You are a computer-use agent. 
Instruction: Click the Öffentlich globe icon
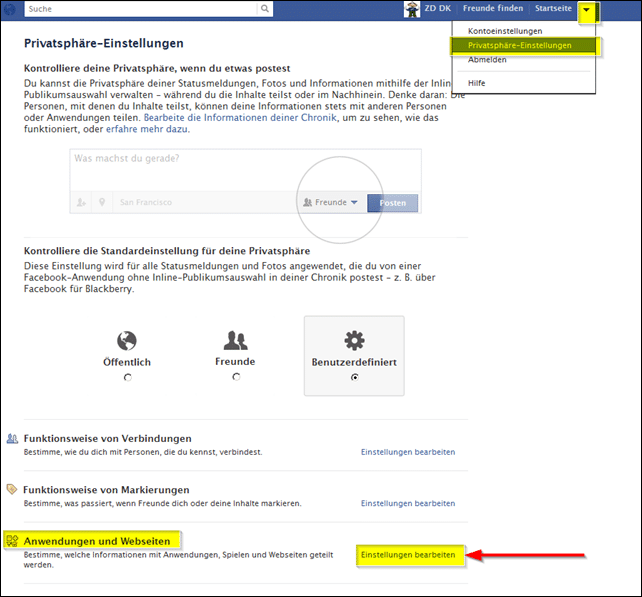(127, 341)
